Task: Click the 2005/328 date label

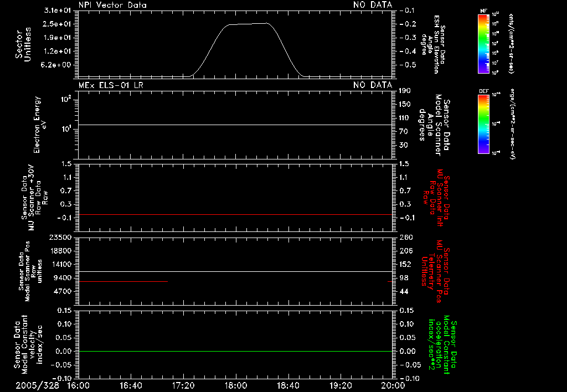Action: [x=37, y=385]
